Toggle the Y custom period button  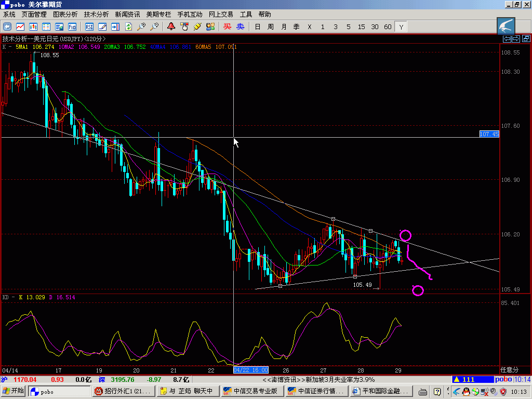tap(401, 27)
